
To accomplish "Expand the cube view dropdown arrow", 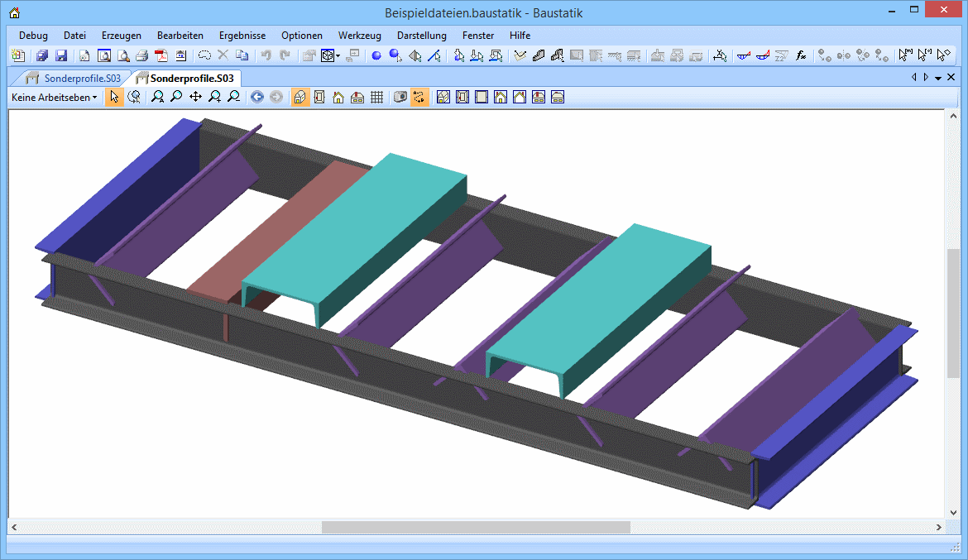I will [338, 56].
